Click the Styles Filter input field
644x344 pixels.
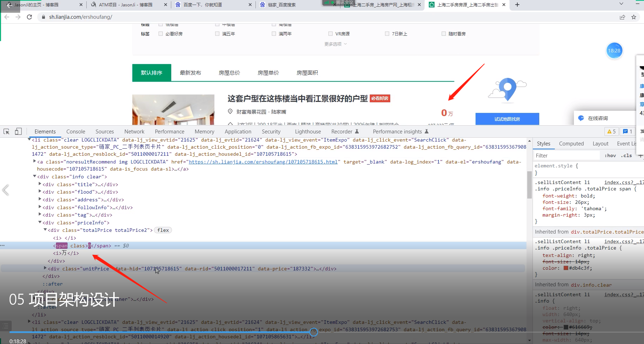pyautogui.click(x=567, y=155)
